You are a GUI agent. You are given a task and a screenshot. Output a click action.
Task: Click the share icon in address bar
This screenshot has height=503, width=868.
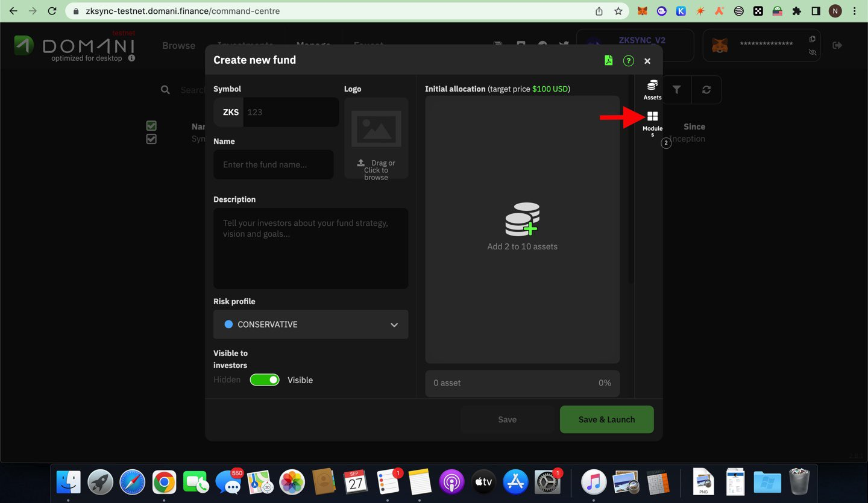click(599, 11)
